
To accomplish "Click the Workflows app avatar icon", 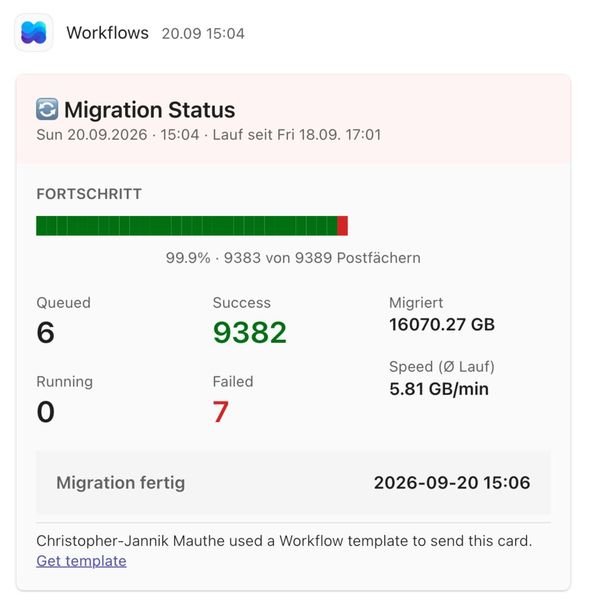I will (x=34, y=32).
